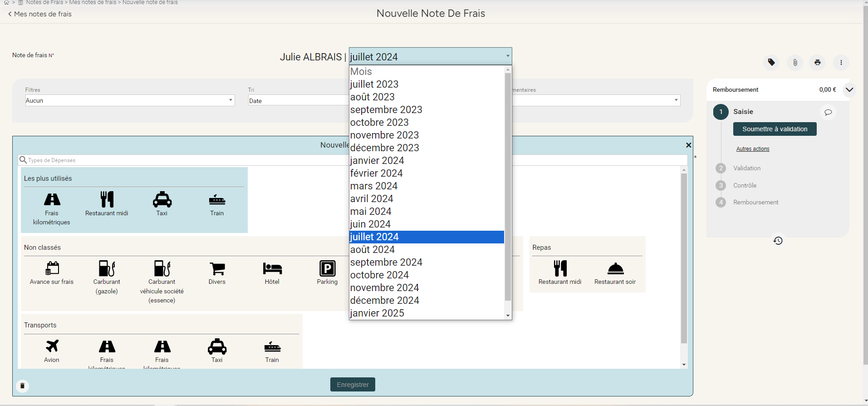Screen dimensions: 868x406
Task: Select the Hôtel expense type
Action: (x=272, y=272)
